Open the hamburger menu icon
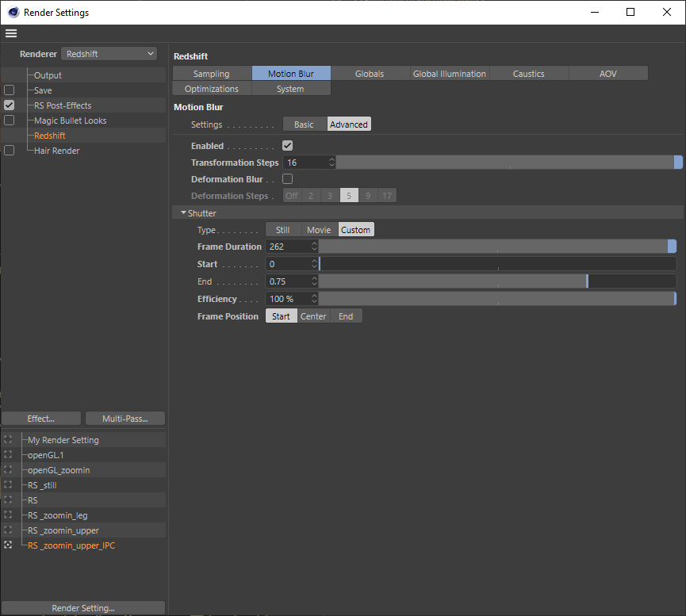686x616 pixels. click(10, 33)
